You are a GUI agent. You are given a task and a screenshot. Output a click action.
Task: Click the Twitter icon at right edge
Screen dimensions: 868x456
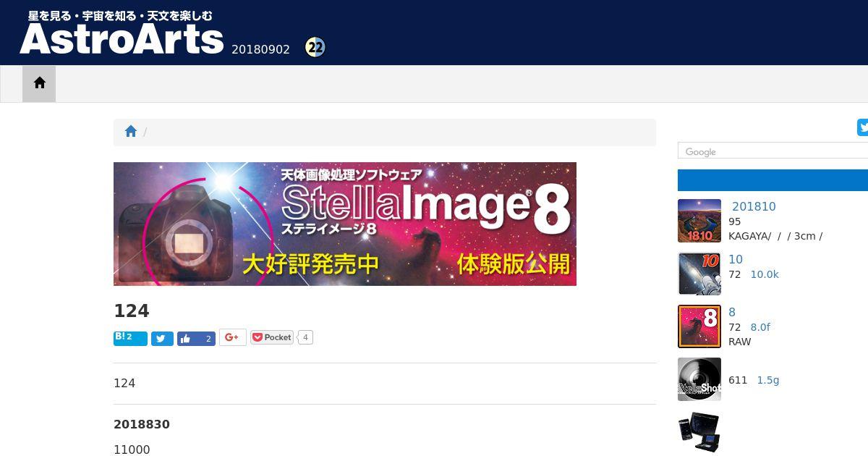(863, 127)
